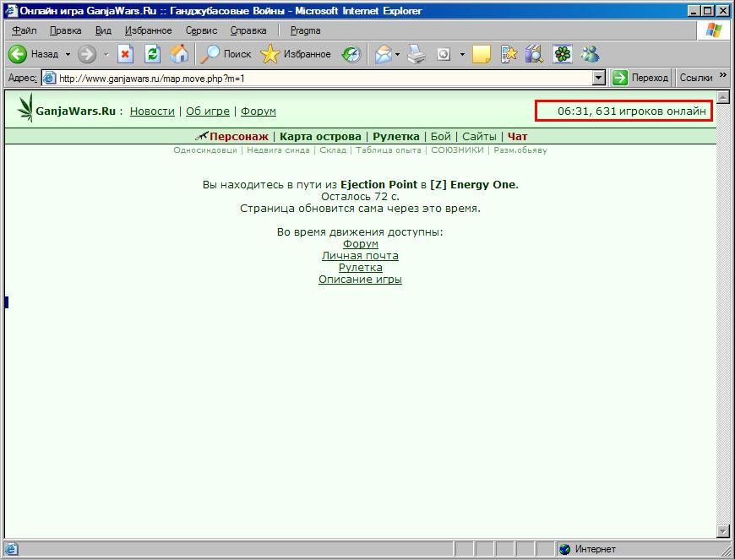
Task: Click the History clock icon
Action: (351, 54)
